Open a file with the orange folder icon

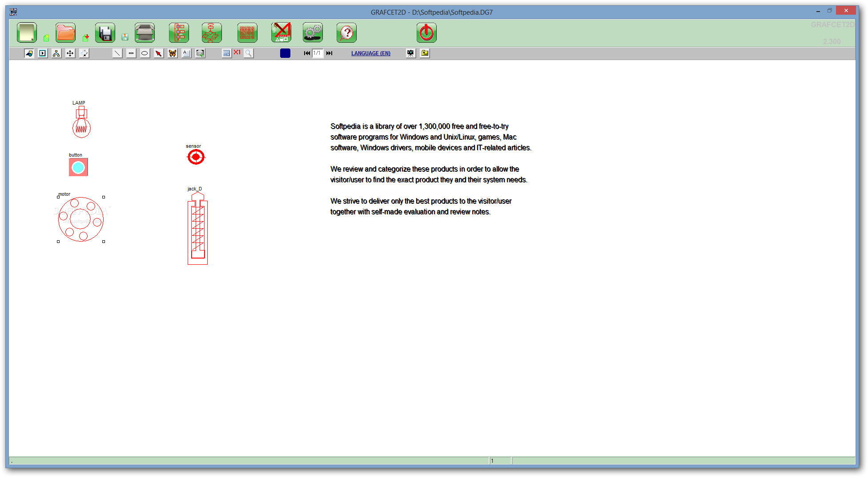tap(65, 33)
